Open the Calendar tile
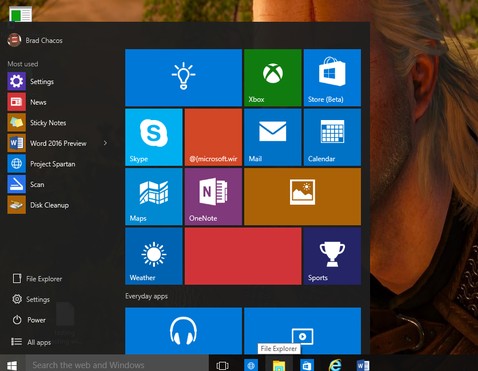Viewport: 478px width, 371px height. click(x=332, y=137)
